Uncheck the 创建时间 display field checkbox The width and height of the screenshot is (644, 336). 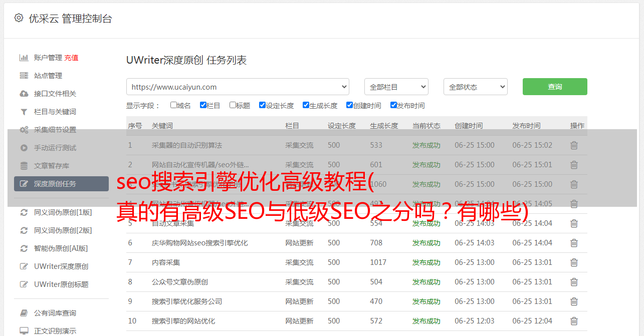[349, 105]
